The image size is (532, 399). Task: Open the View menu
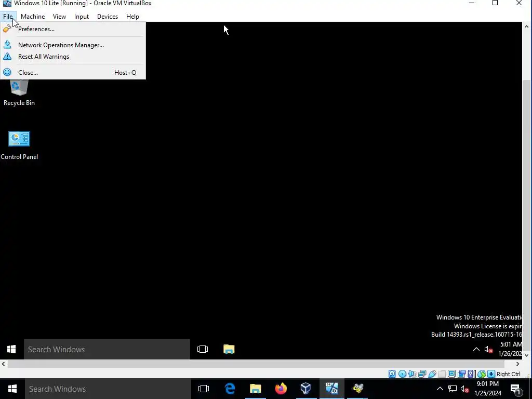[x=59, y=16]
